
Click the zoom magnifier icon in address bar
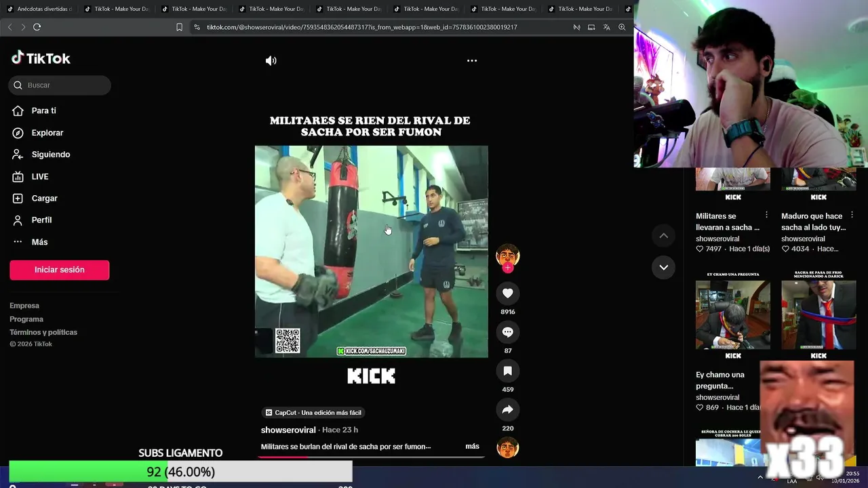tap(622, 27)
